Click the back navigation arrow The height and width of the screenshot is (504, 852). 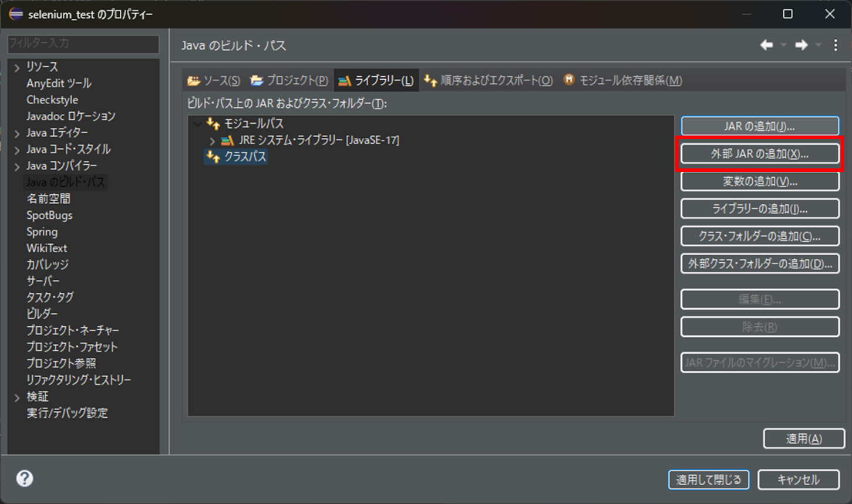point(766,45)
